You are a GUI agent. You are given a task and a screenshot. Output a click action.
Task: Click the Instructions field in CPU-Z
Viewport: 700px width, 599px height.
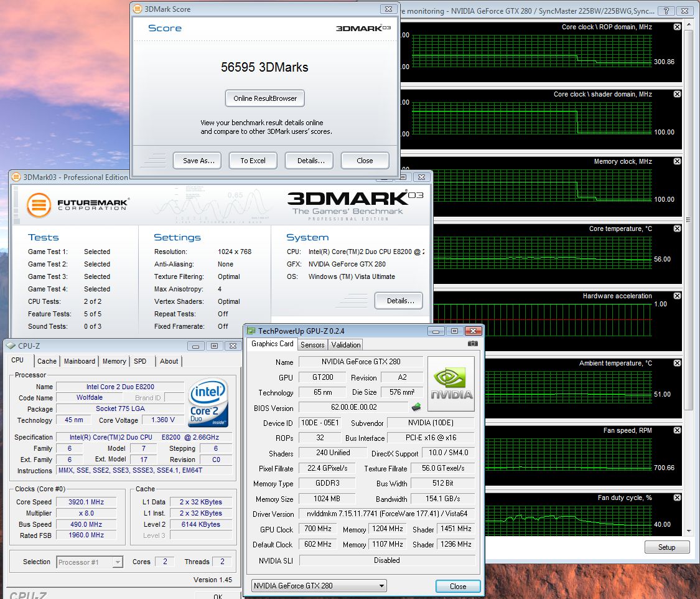pos(144,470)
